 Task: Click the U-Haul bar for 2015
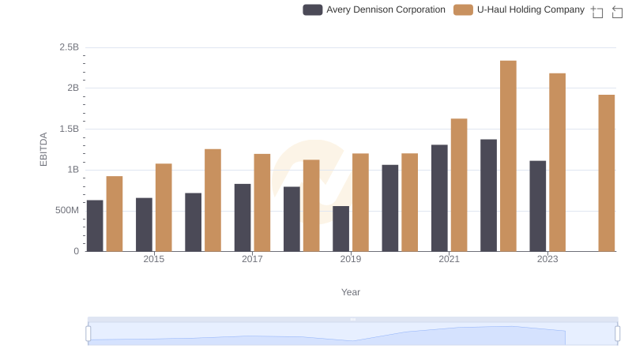[x=164, y=208]
